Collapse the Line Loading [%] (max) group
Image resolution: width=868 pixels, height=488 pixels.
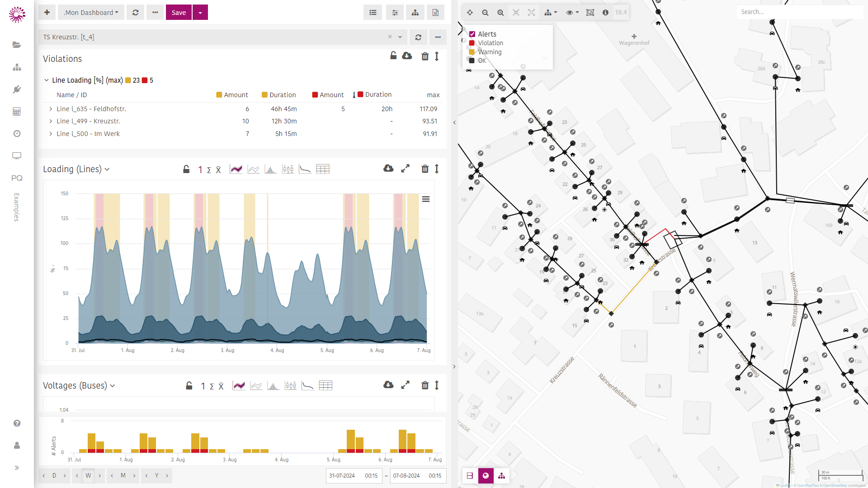46,80
